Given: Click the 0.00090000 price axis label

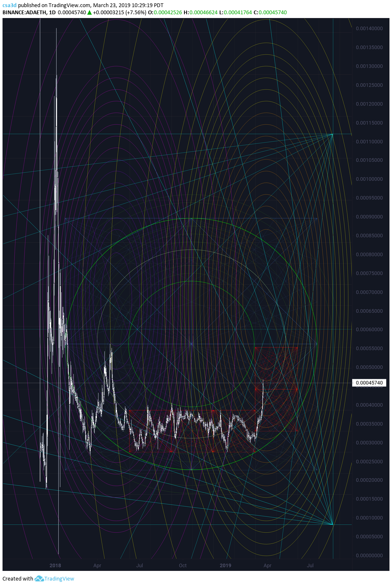Looking at the screenshot, I should 369,217.
